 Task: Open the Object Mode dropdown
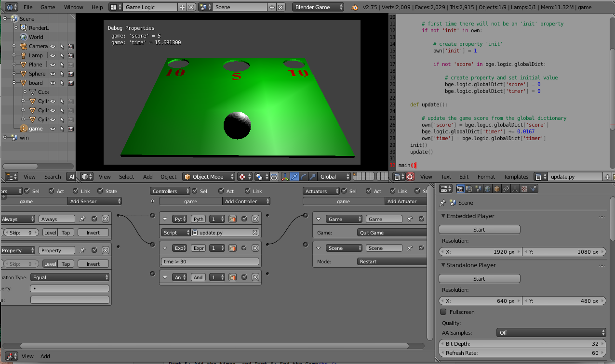coord(209,177)
